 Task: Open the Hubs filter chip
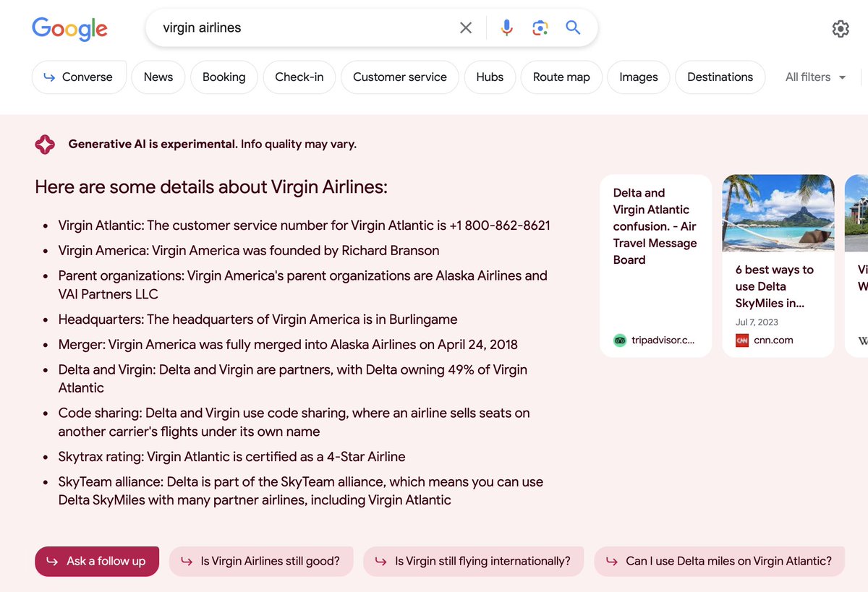click(x=490, y=77)
